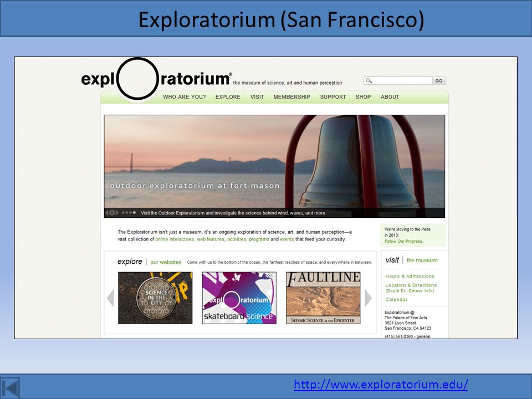Go to previous banner slide arrow

(x=106, y=213)
